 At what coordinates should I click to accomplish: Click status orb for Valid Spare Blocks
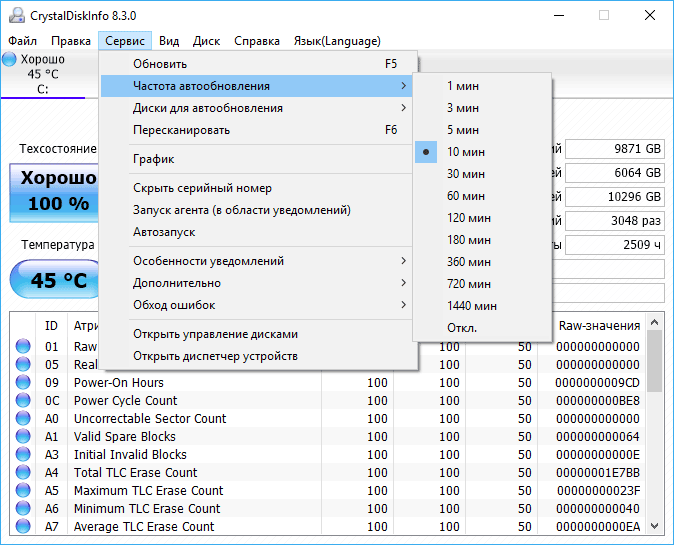pos(23,437)
